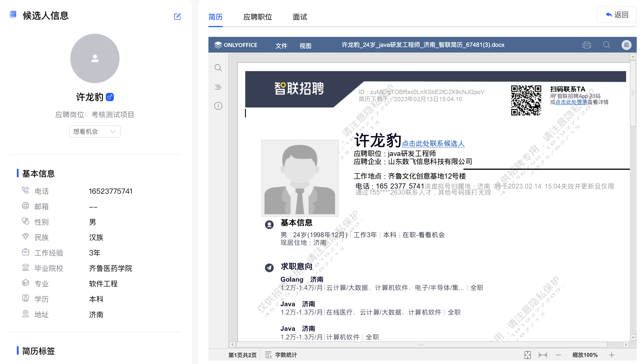Switch to the 面试 tab

(x=300, y=17)
